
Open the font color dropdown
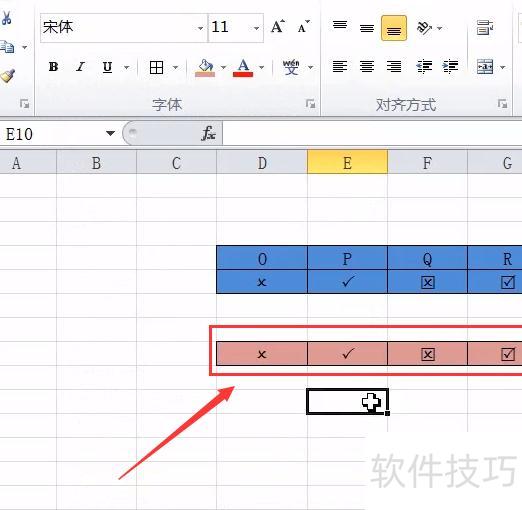coord(262,67)
